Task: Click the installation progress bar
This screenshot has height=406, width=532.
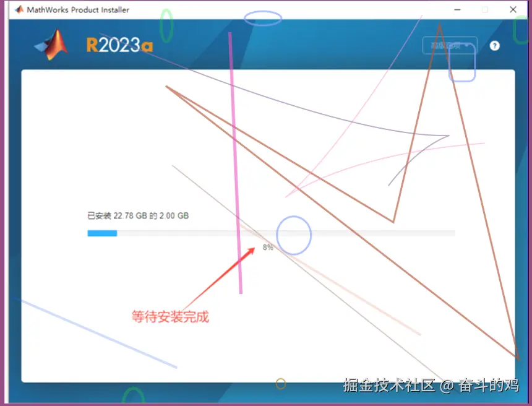Action: pos(271,233)
